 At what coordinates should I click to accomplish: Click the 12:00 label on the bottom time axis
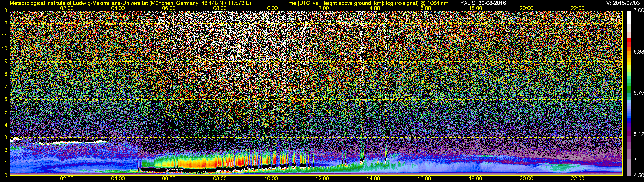click(x=322, y=179)
